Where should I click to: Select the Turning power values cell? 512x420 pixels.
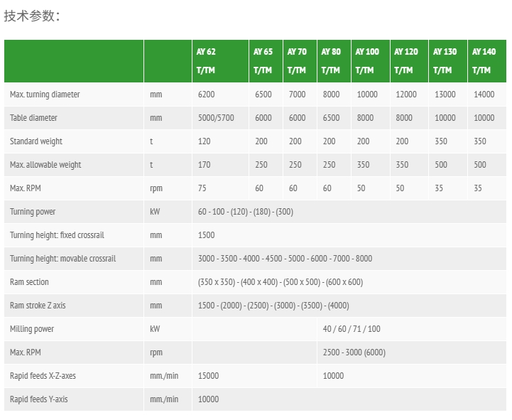pos(349,212)
